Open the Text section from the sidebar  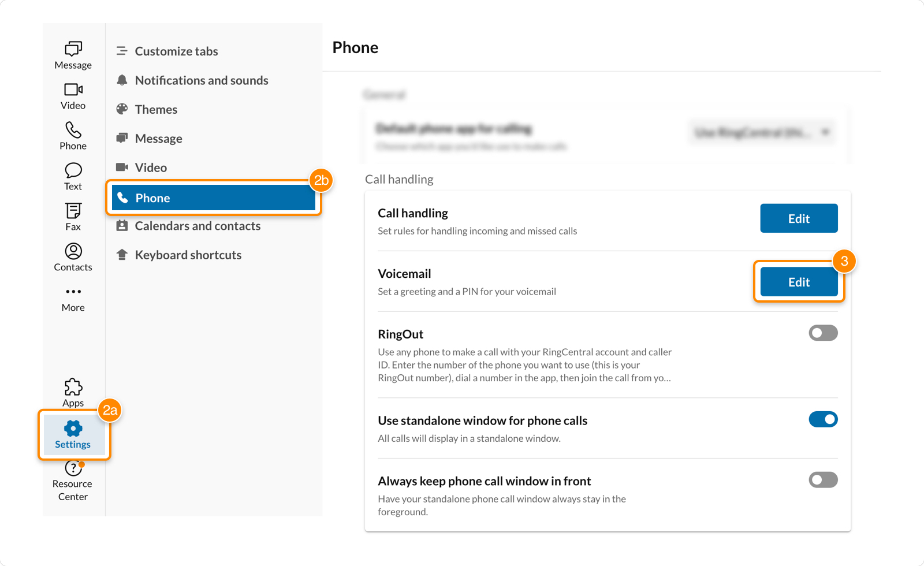point(73,175)
